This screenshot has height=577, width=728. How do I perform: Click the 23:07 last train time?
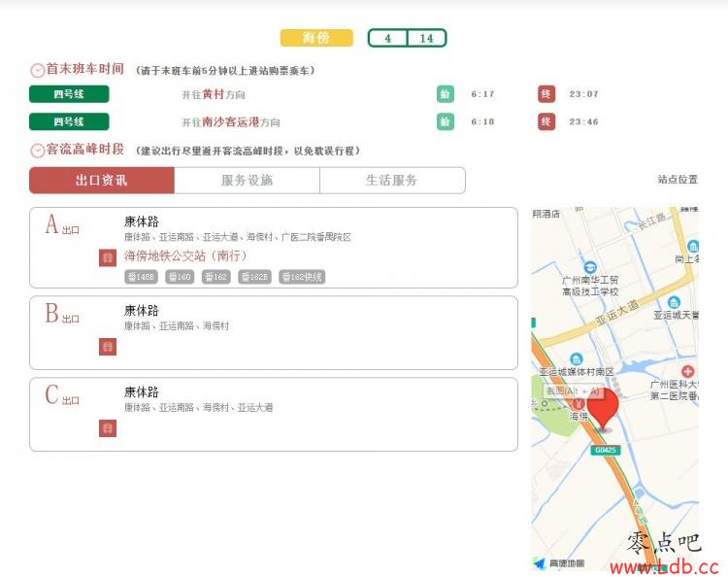coord(583,94)
